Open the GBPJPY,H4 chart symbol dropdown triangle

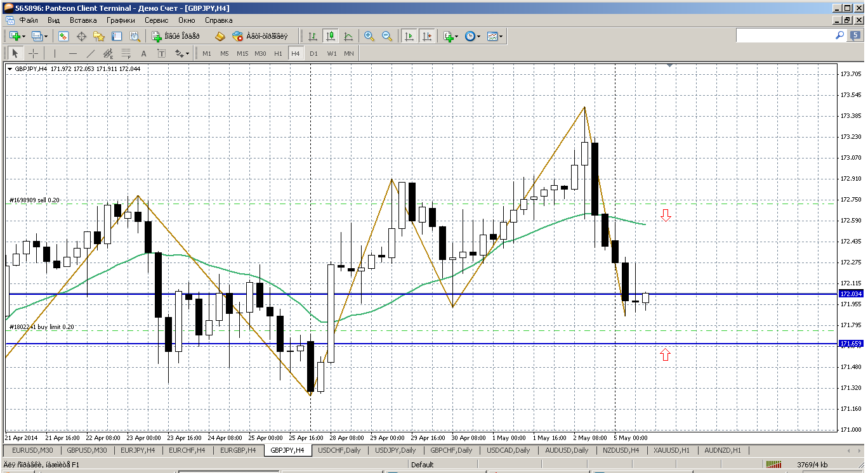10,68
